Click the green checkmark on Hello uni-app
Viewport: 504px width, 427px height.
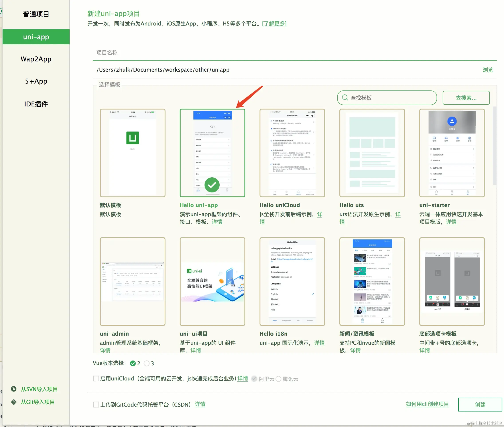[212, 185]
